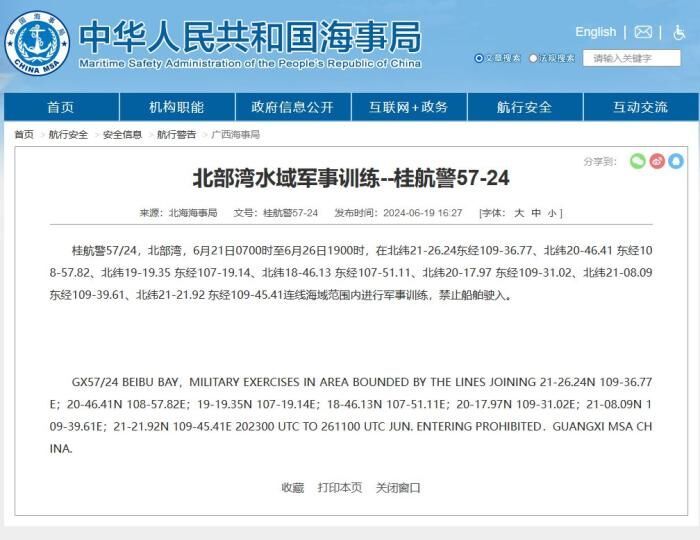Open the mail envelope icon

click(643, 32)
